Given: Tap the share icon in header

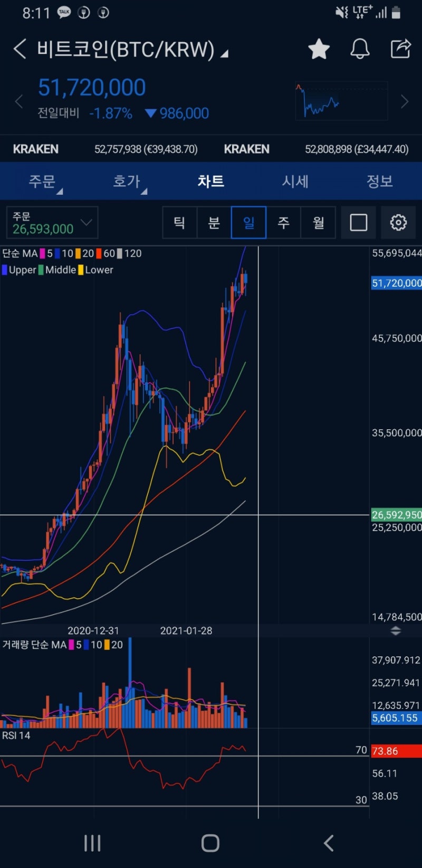Looking at the screenshot, I should [400, 49].
